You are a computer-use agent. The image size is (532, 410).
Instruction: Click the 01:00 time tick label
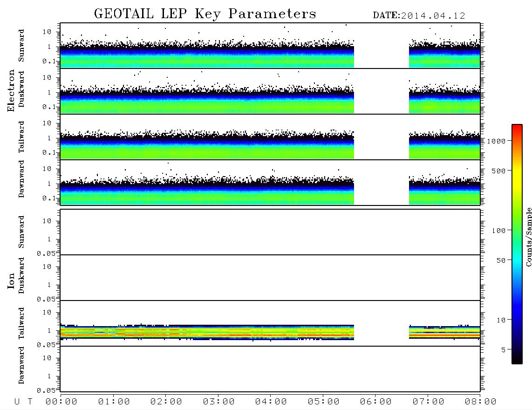[114, 402]
